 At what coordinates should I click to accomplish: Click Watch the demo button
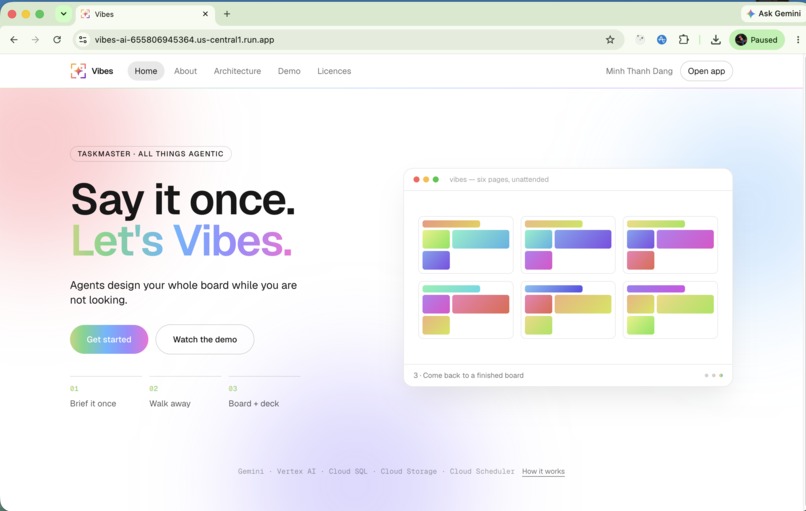pyautogui.click(x=205, y=339)
